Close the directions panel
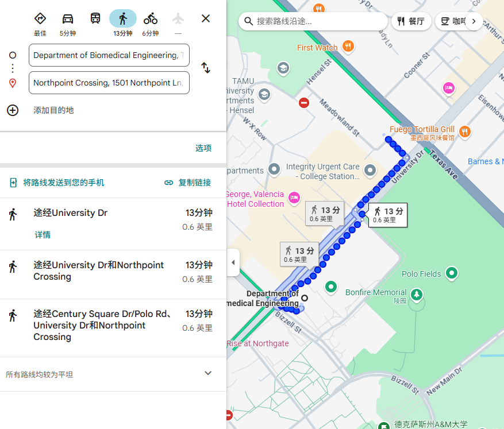 206,18
